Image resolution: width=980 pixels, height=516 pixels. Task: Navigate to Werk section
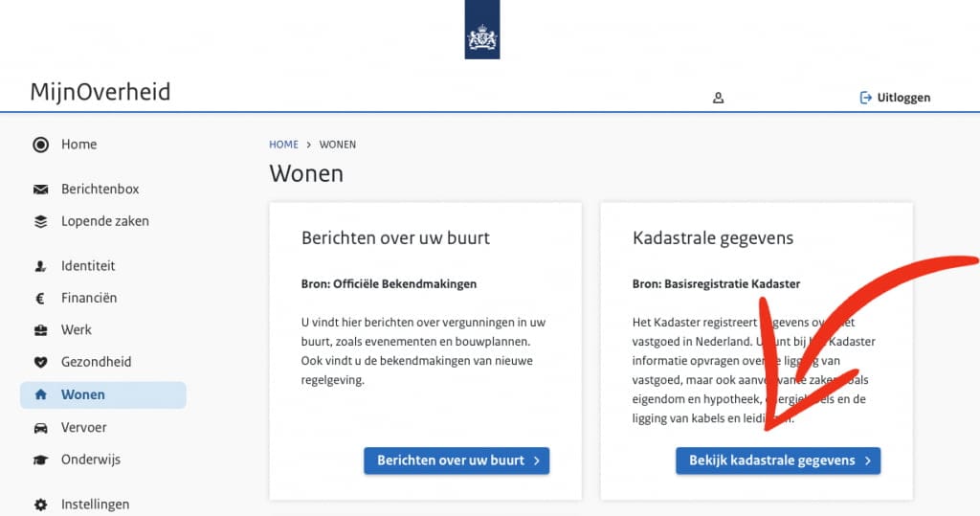(x=77, y=329)
